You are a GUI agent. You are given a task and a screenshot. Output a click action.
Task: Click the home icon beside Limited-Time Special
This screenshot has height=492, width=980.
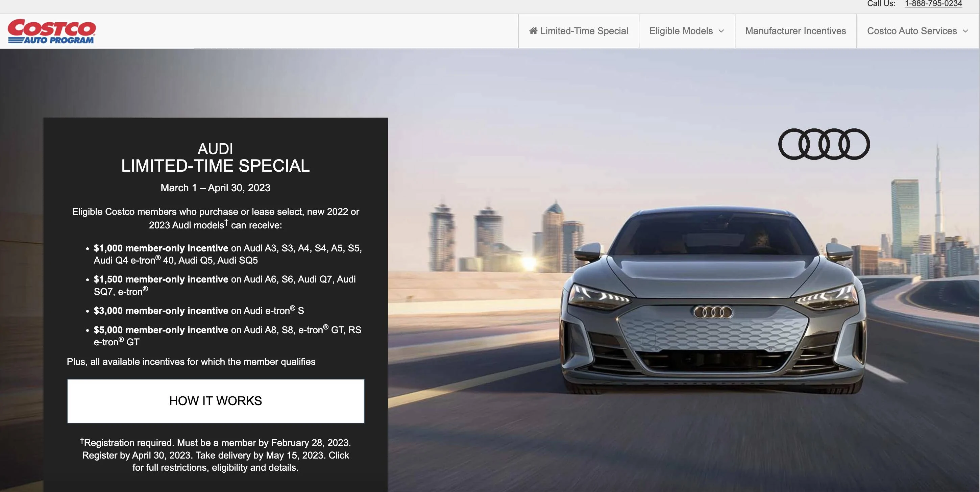(x=533, y=31)
